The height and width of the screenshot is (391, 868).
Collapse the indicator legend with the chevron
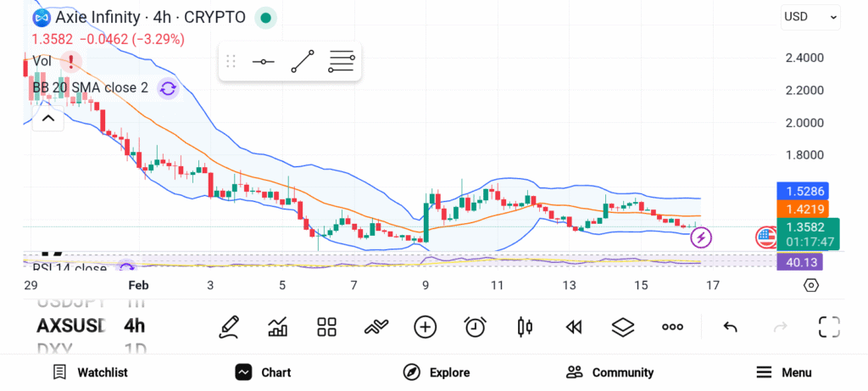(48, 118)
